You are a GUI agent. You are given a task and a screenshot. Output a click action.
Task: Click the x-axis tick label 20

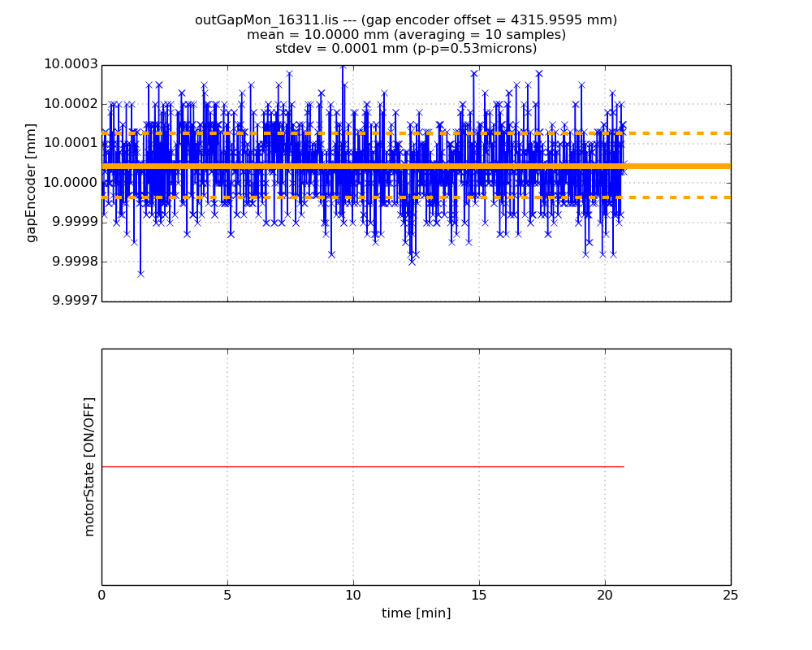pyautogui.click(x=605, y=596)
